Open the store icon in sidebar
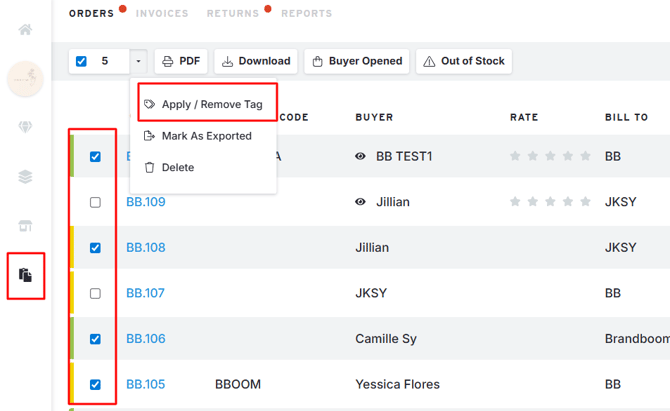 coord(25,226)
